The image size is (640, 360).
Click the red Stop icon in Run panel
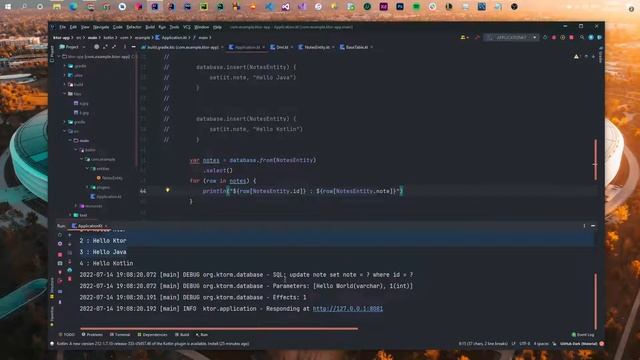click(x=60, y=254)
